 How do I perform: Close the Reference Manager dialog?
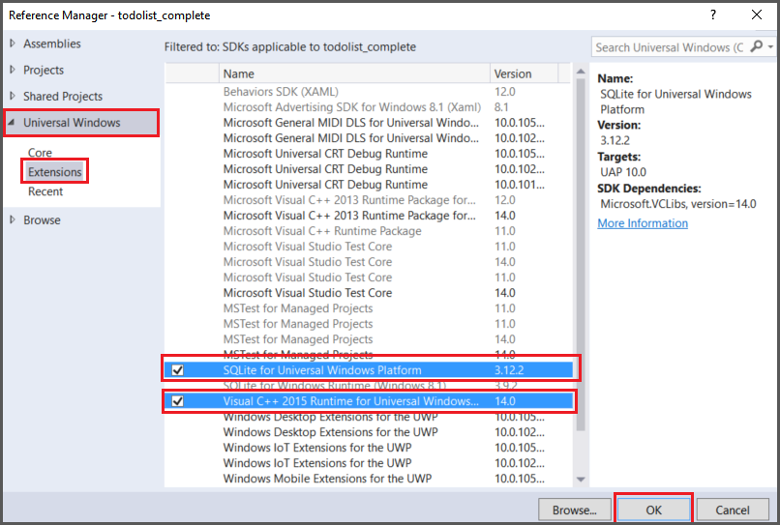[x=757, y=15]
